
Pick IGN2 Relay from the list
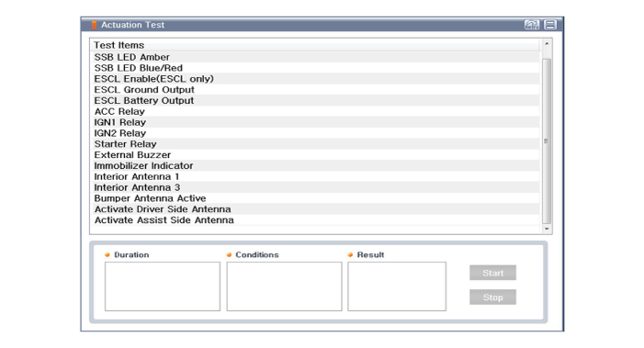(314, 133)
